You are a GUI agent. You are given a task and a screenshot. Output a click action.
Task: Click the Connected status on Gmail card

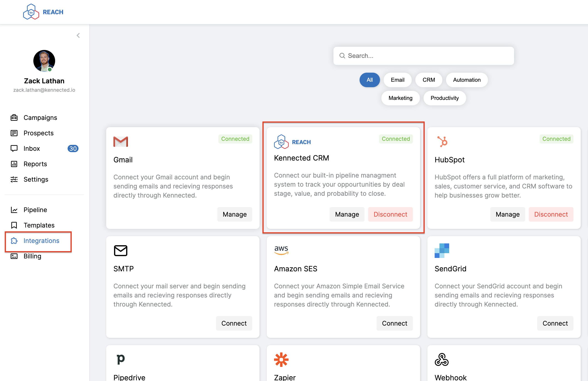point(235,139)
